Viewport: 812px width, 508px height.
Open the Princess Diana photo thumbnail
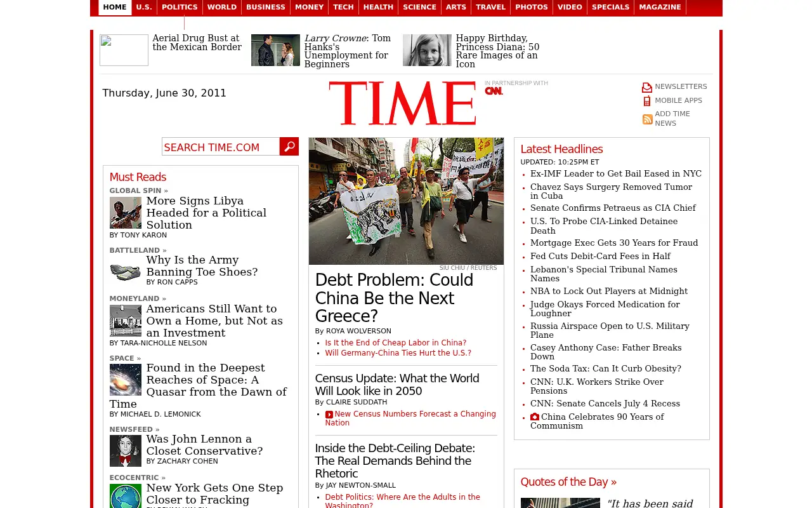pyautogui.click(x=427, y=50)
